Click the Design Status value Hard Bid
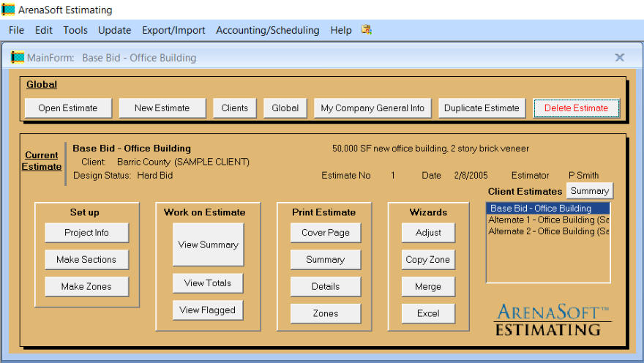Viewport: 644px width, 363px height. pyautogui.click(x=155, y=176)
